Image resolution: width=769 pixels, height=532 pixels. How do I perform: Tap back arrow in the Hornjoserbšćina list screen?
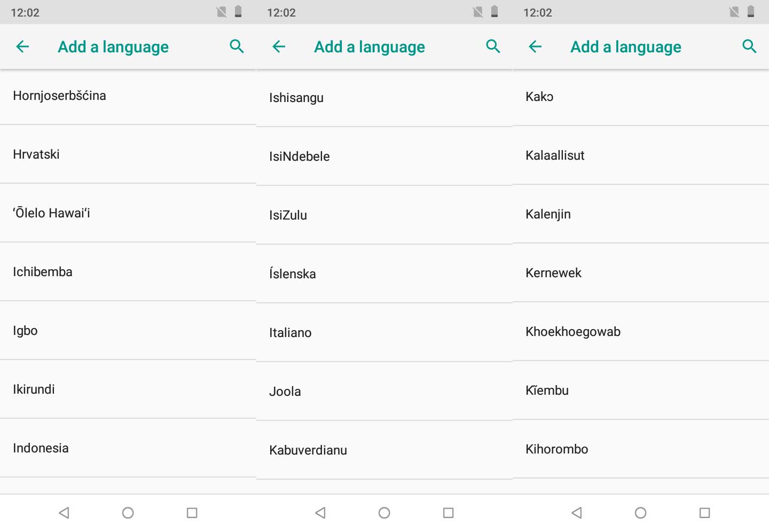pos(22,47)
